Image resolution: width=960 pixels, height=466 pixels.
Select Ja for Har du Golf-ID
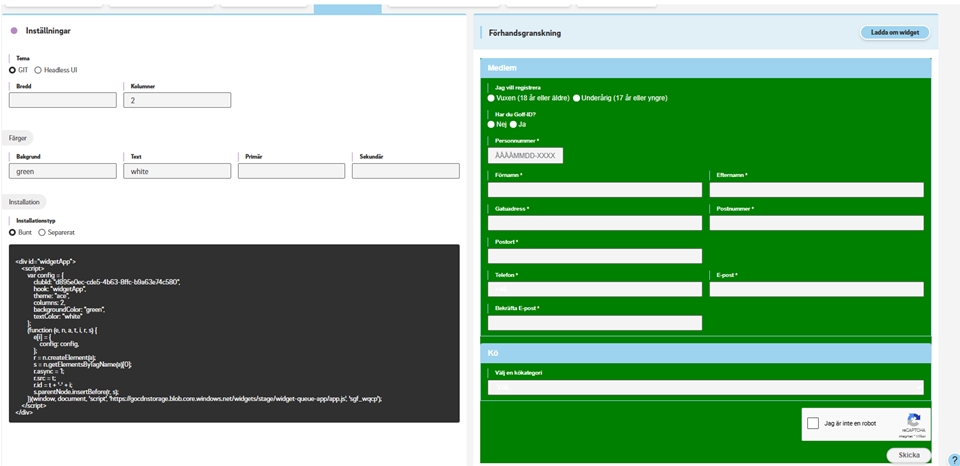[513, 124]
